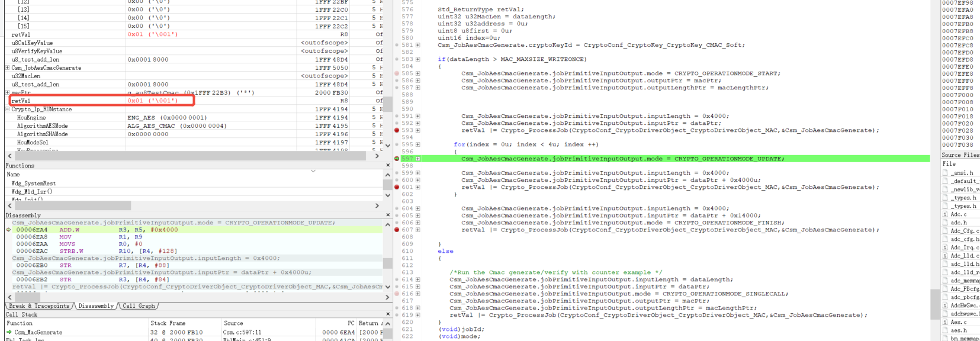This screenshot has width=980, height=341.
Task: Open the Adc.c source file entry
Action: click(x=960, y=214)
